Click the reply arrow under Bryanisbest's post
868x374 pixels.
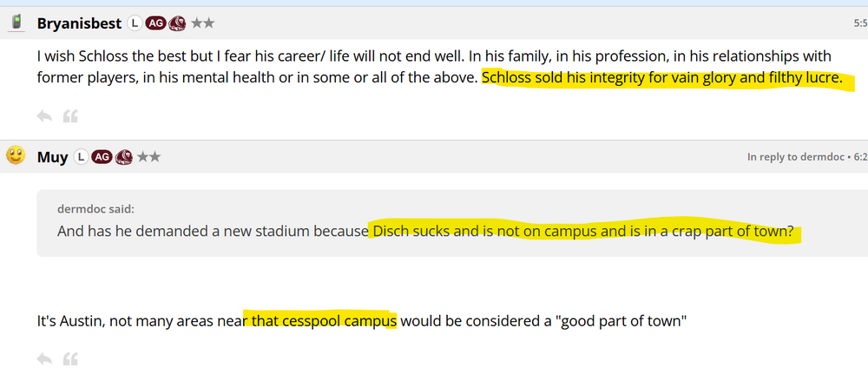pos(44,115)
